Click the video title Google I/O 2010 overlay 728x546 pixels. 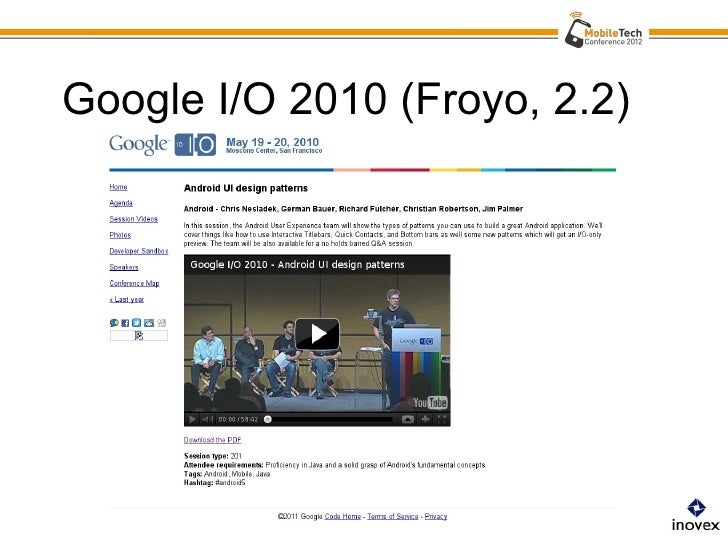tap(297, 265)
